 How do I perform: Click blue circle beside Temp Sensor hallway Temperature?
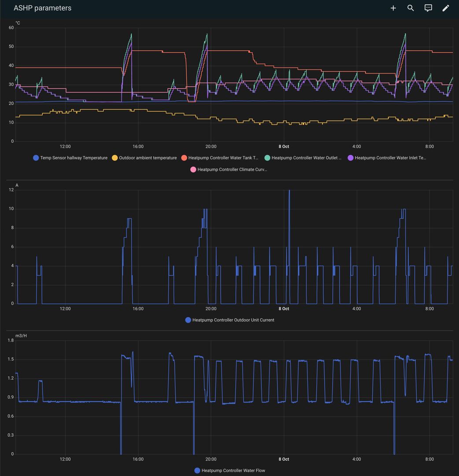tap(36, 158)
